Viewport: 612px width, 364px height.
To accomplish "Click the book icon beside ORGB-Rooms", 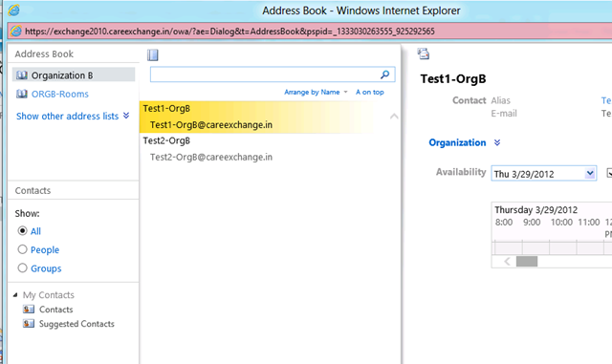I will pyautogui.click(x=22, y=94).
